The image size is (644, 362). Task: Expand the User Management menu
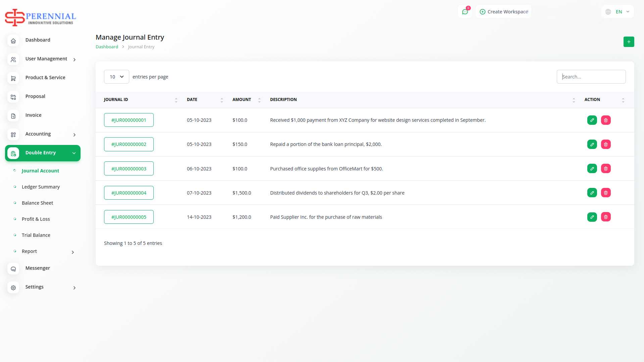point(46,59)
